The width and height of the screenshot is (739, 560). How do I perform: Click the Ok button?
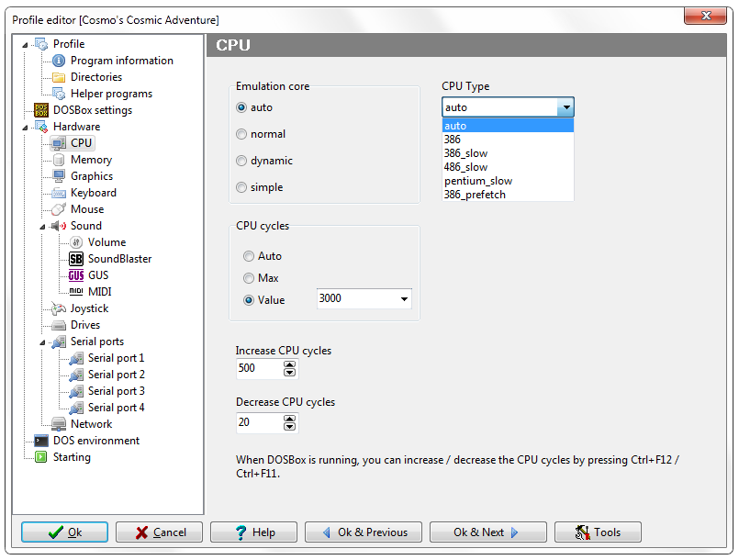pyautogui.click(x=64, y=532)
